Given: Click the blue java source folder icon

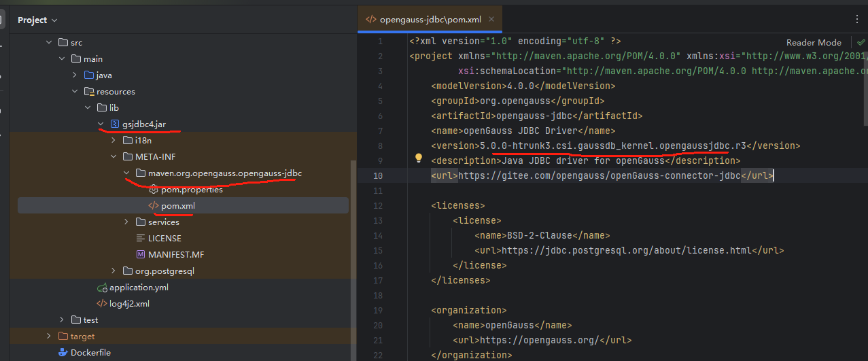Looking at the screenshot, I should coord(89,75).
